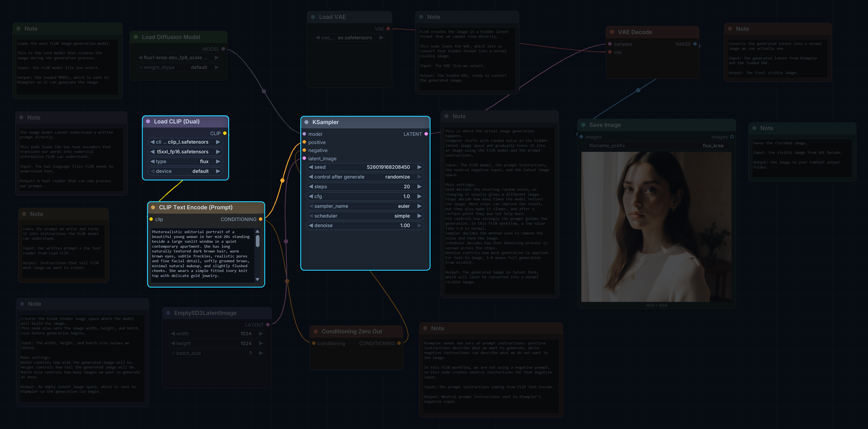Switch to next sampler_name with right arrow

click(x=419, y=206)
